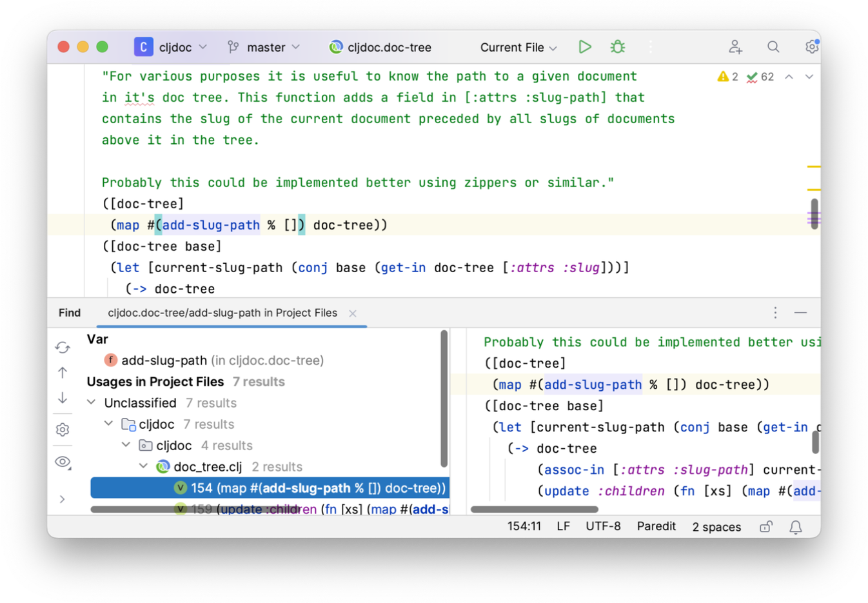Screen dimensions: 868x603
Task: Click the results tree vertical scrollbar
Action: coord(444,399)
